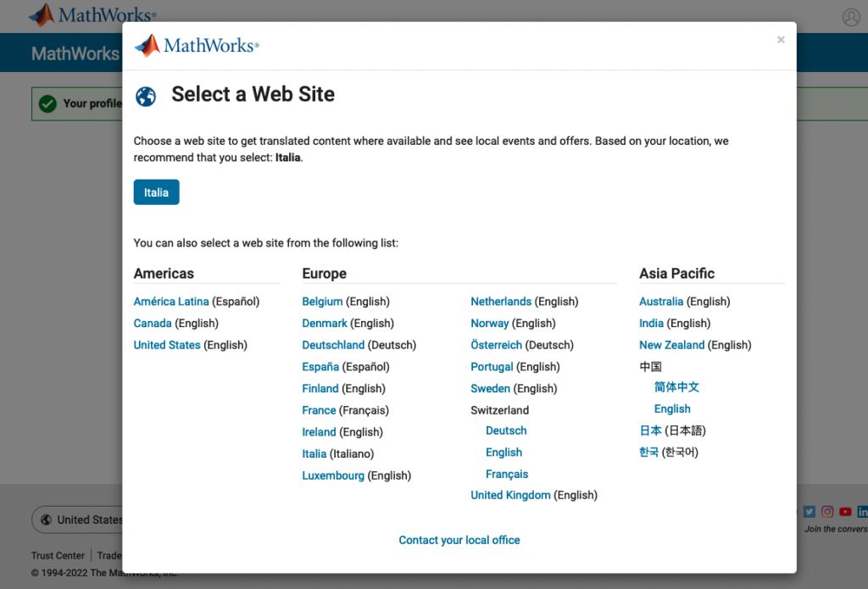The width and height of the screenshot is (868, 589).
Task: Pick Switzerland's Français site option
Action: pyautogui.click(x=506, y=474)
